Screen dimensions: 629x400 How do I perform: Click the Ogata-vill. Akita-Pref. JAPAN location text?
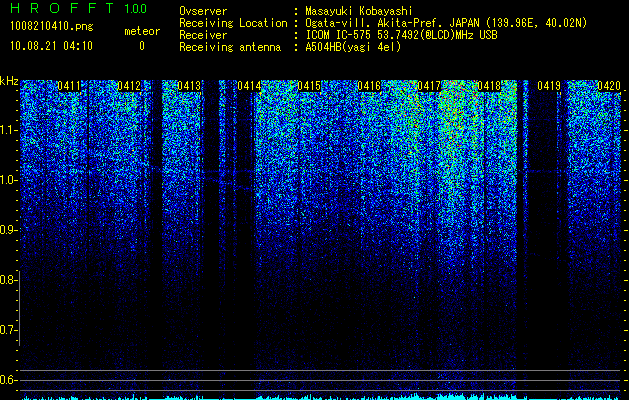[446, 23]
